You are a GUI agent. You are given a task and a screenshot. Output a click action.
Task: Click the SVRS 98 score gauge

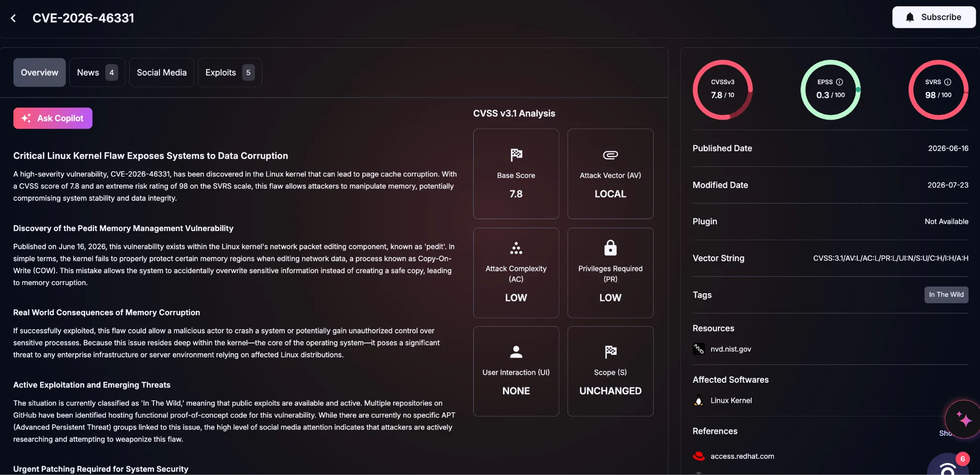point(938,89)
